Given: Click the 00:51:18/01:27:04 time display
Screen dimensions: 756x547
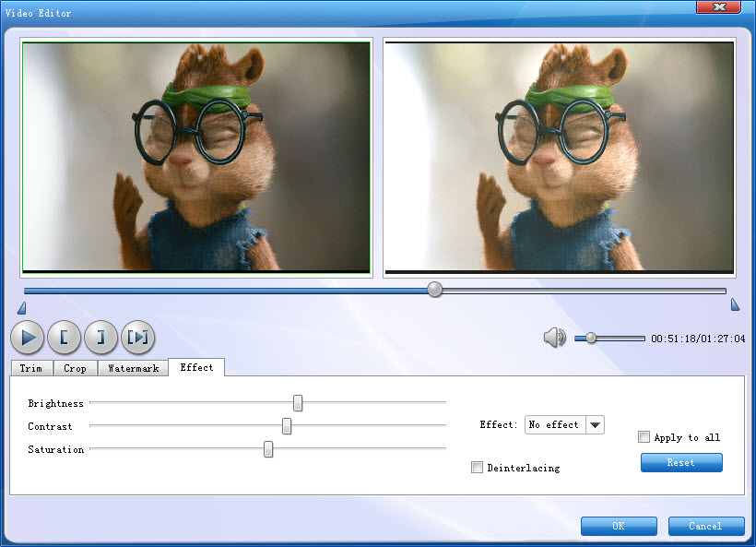Looking at the screenshot, I should click(x=698, y=339).
